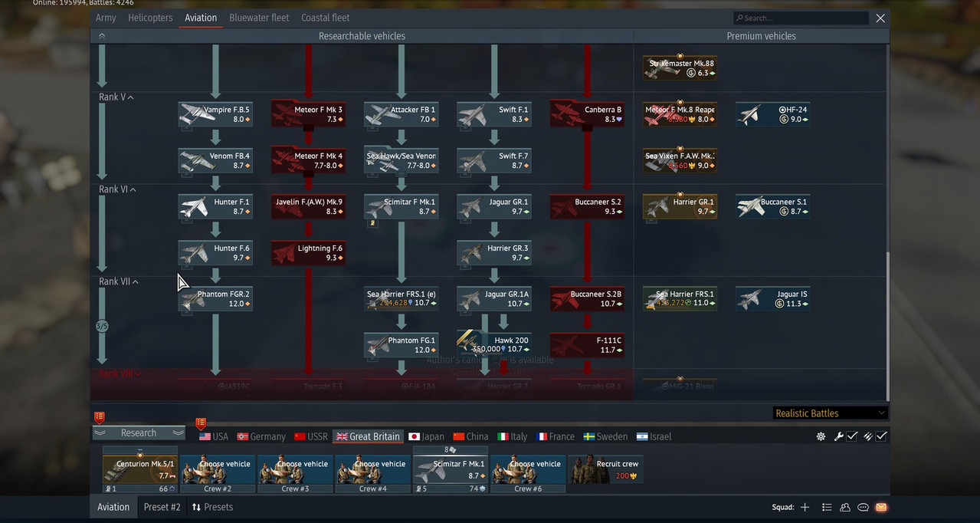Image resolution: width=980 pixels, height=523 pixels.
Task: Select the premium Jaguar IS card
Action: tap(773, 299)
